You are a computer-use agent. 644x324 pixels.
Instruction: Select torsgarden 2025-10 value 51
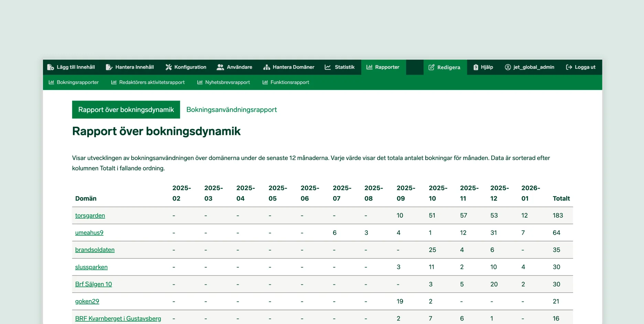(x=432, y=216)
